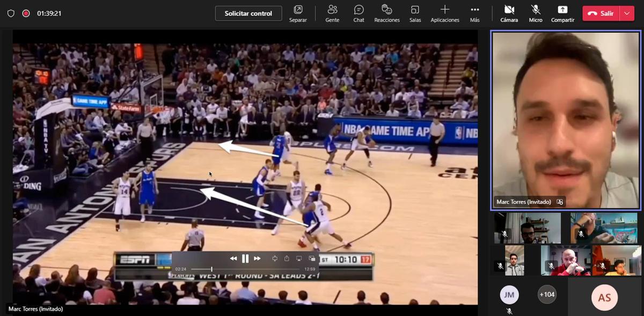Pause the basketball video
644x316 pixels.
245,259
